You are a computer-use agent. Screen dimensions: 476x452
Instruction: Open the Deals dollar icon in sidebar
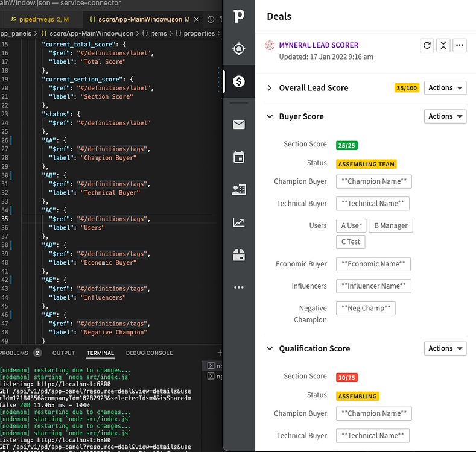239,81
